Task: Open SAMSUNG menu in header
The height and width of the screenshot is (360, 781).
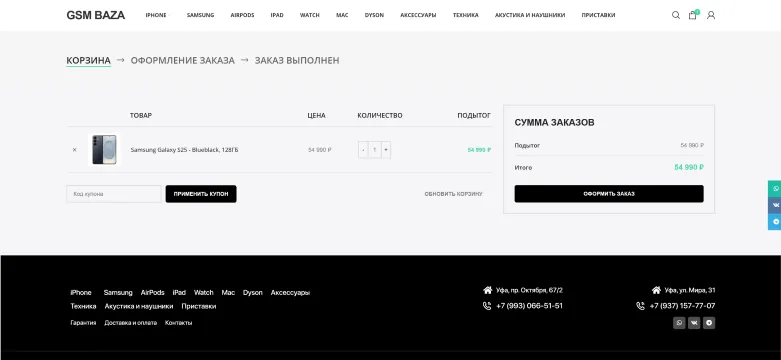Action: click(x=200, y=15)
